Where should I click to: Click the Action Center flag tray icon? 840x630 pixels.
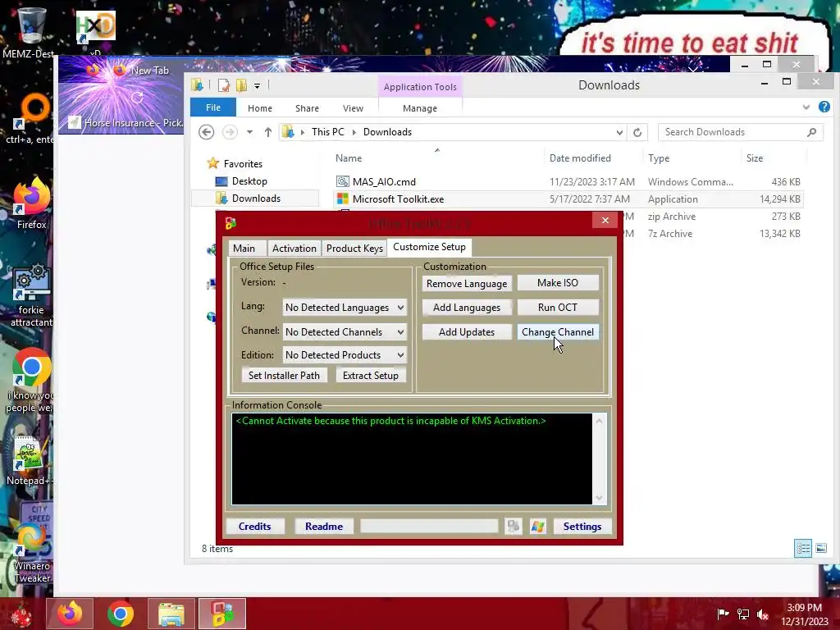723,614
